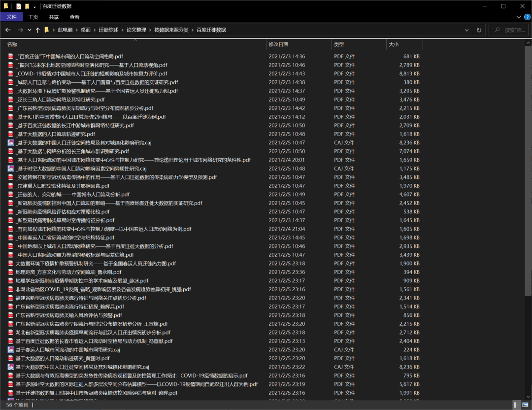Select icon of 广东省新型冠状病毒肺炎输入风险评估与预警.pdf
Screen dimensions: 532x410
[11, 315]
